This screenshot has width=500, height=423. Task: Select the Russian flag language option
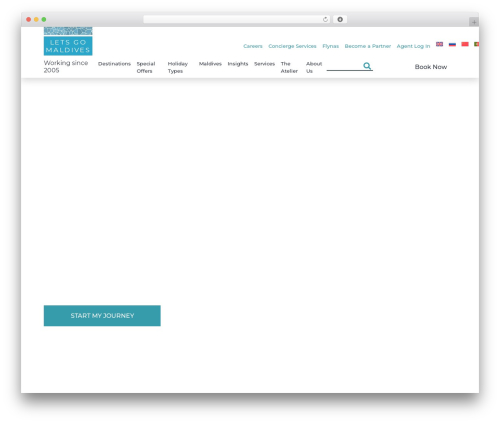click(452, 44)
